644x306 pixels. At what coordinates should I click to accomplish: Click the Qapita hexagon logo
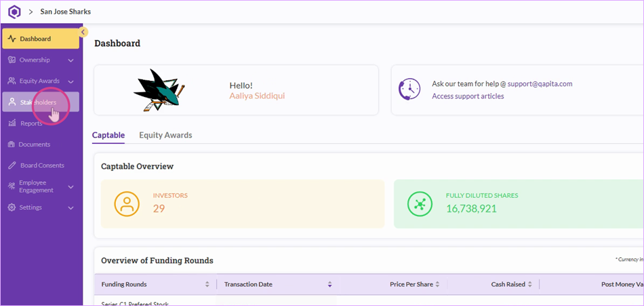point(14,12)
